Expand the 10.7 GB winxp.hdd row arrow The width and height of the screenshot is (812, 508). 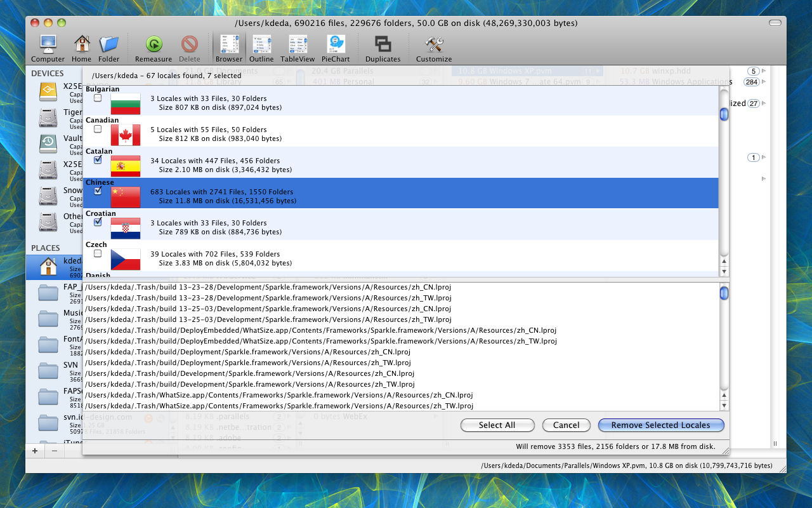pos(764,71)
